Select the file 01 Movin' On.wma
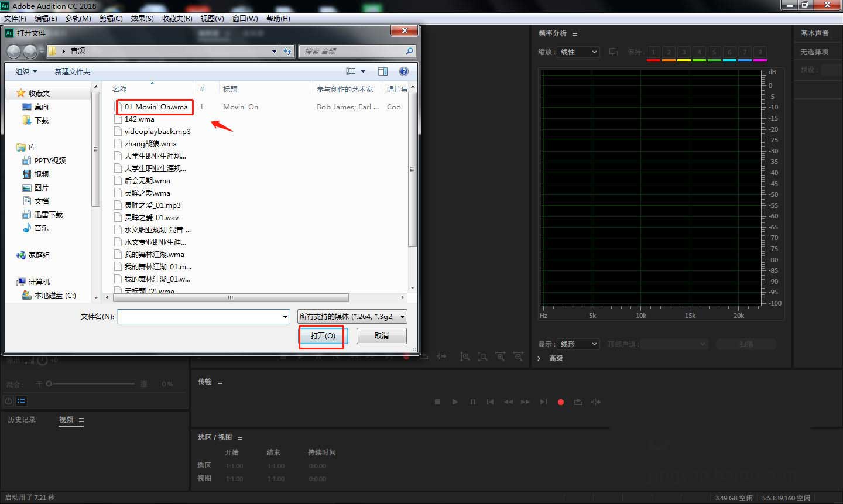Screen dimensions: 843x504 (x=156, y=107)
